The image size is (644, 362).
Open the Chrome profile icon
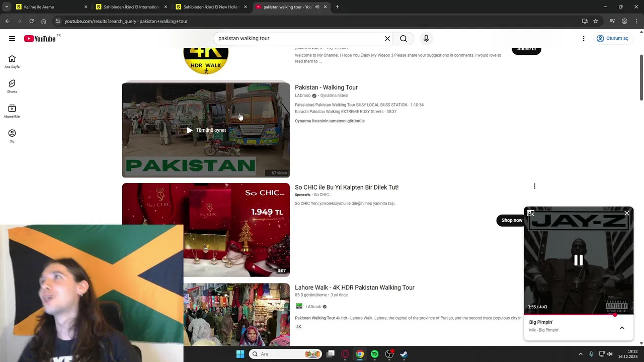click(624, 21)
